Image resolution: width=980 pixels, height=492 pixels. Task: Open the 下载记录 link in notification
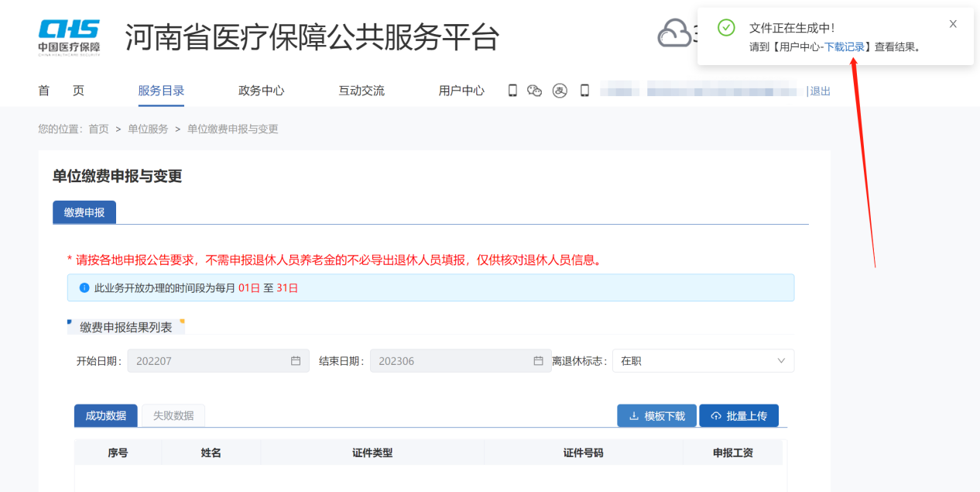click(845, 47)
